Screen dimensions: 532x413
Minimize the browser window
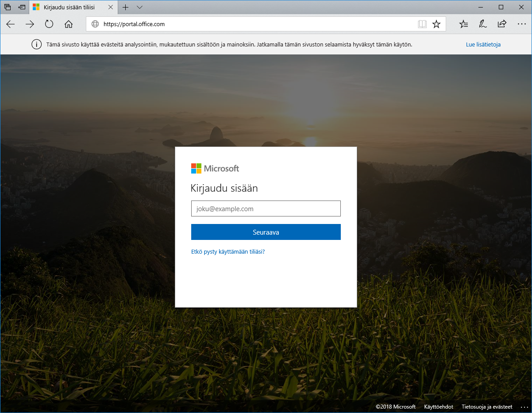click(x=480, y=7)
